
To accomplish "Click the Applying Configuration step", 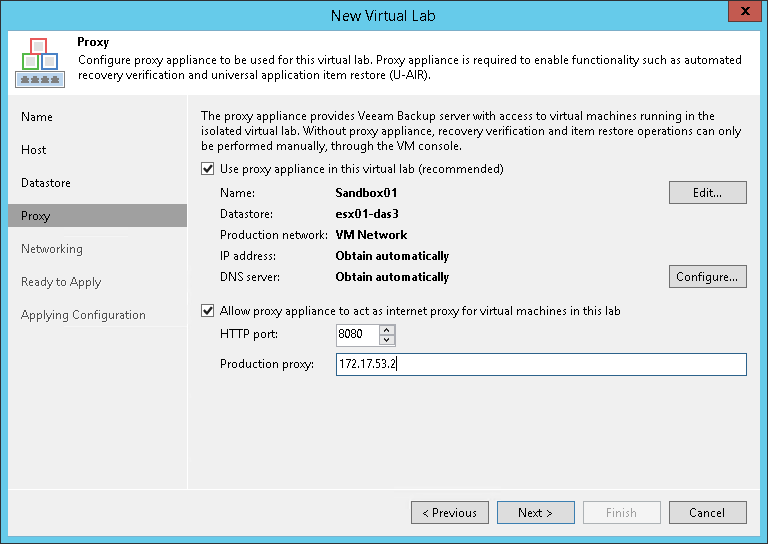I will [x=83, y=315].
